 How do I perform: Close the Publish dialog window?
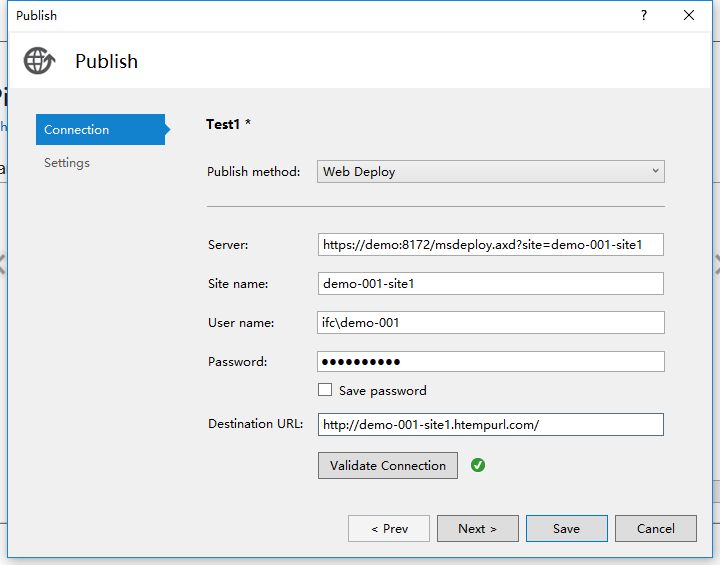click(x=689, y=15)
